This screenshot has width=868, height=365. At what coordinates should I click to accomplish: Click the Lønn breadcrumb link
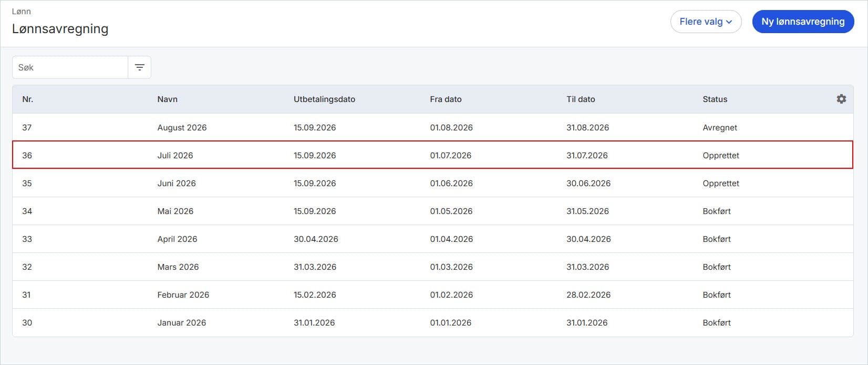click(21, 11)
